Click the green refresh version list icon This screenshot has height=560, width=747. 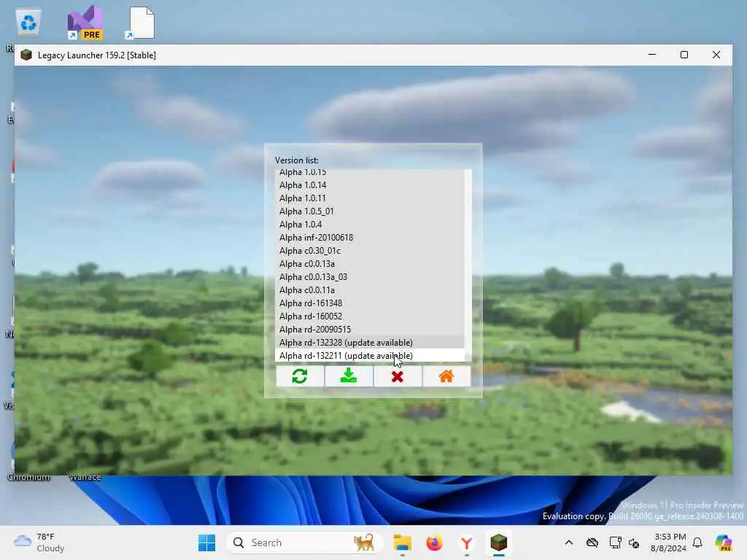tap(300, 376)
